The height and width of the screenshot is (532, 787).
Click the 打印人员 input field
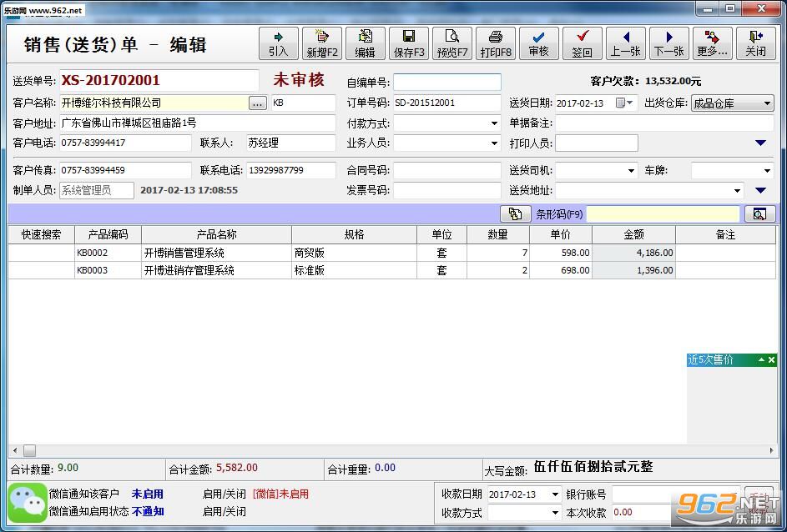597,143
